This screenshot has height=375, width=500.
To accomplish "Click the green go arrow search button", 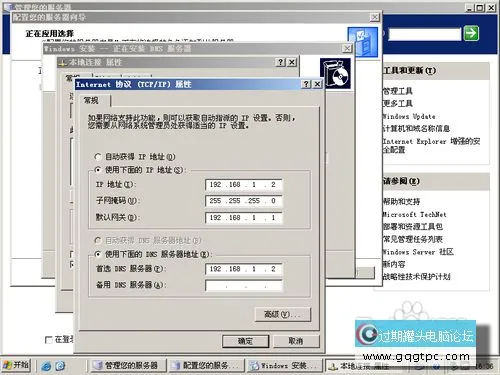I will pyautogui.click(x=471, y=33).
